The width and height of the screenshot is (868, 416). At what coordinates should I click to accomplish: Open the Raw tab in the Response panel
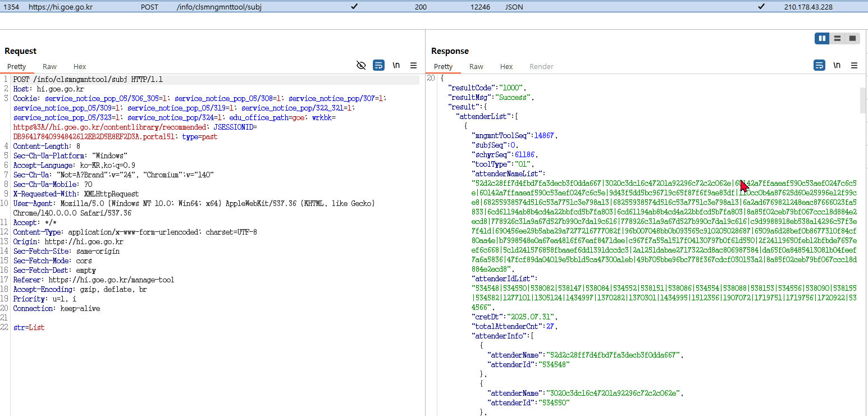tap(476, 66)
